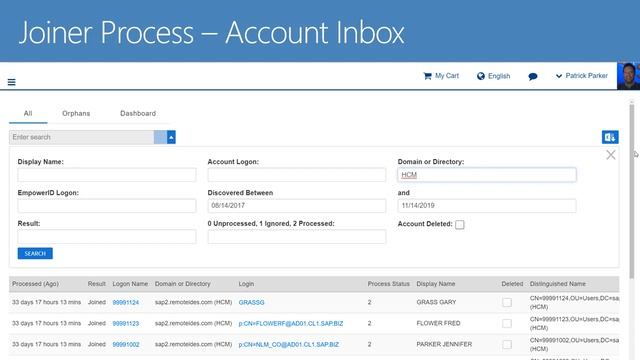Click the Discovered Between date 08/14/2017
Viewport: 640px width, 360px height.
297,206
